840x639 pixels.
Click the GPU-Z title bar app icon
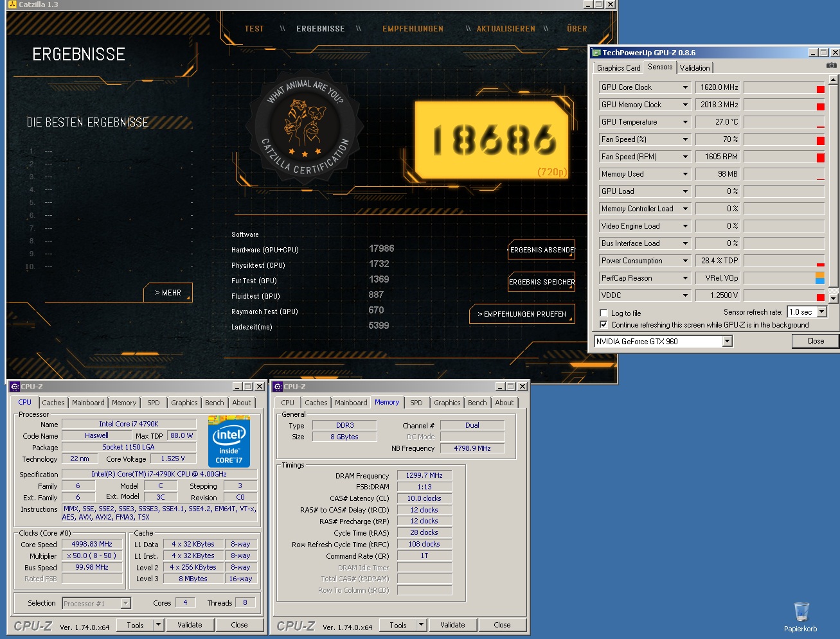point(596,53)
